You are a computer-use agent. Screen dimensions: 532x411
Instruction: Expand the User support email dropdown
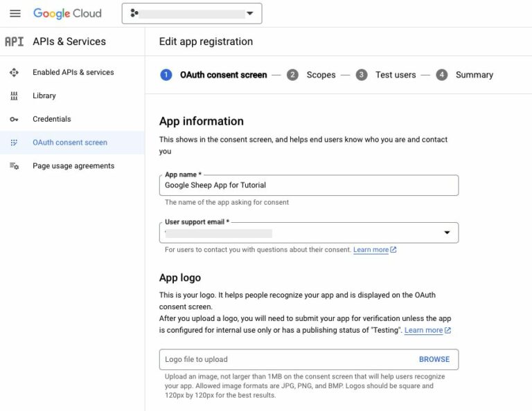(x=447, y=232)
